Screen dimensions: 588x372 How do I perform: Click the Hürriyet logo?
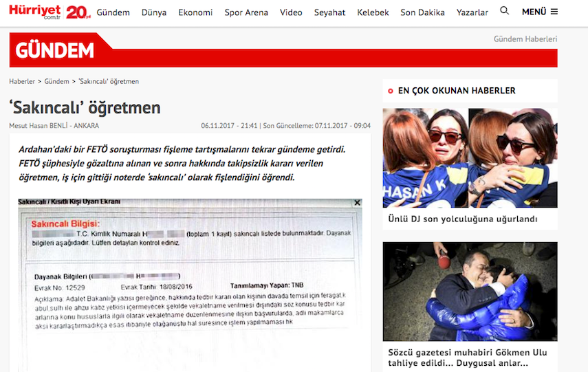coord(36,12)
